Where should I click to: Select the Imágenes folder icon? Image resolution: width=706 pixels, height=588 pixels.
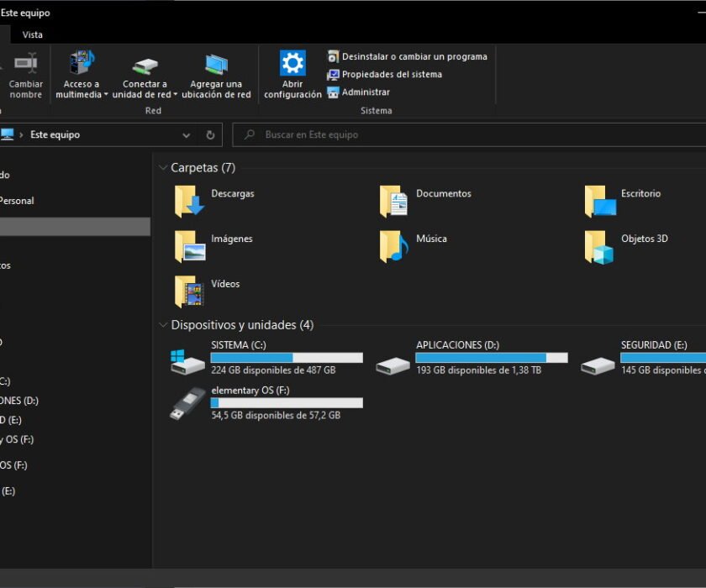tap(190, 246)
